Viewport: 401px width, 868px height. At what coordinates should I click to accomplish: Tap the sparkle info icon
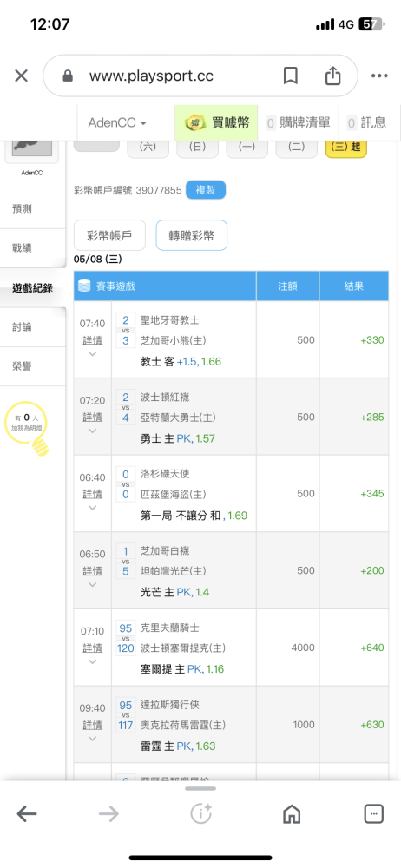[x=201, y=813]
